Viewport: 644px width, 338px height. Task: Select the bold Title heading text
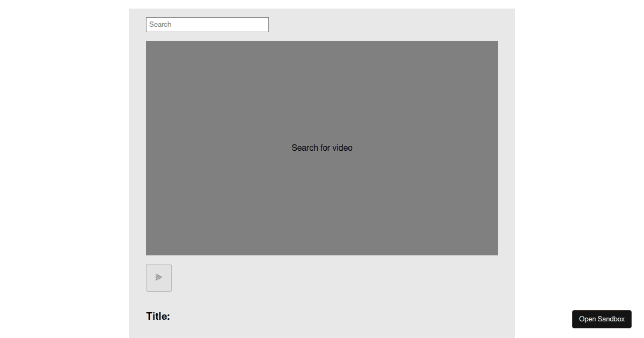tap(158, 316)
